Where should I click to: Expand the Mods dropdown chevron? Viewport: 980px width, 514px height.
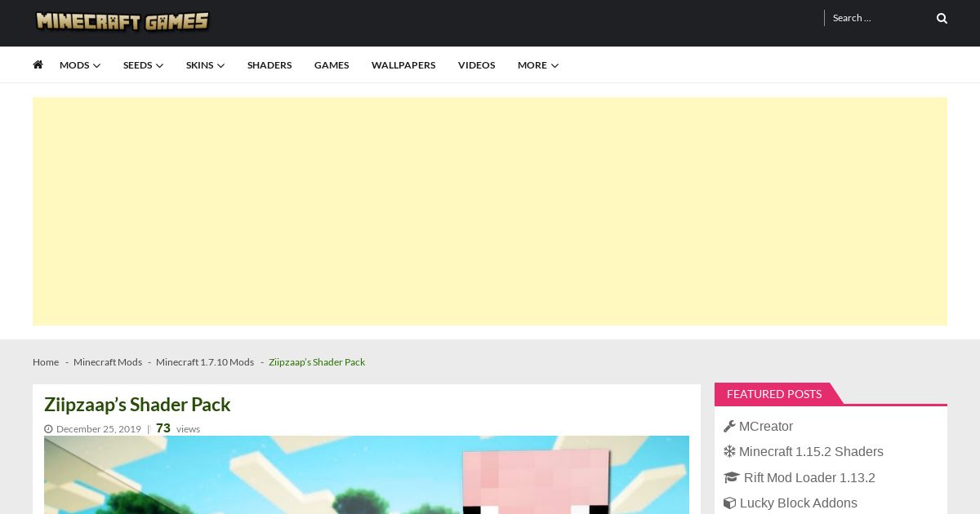97,65
